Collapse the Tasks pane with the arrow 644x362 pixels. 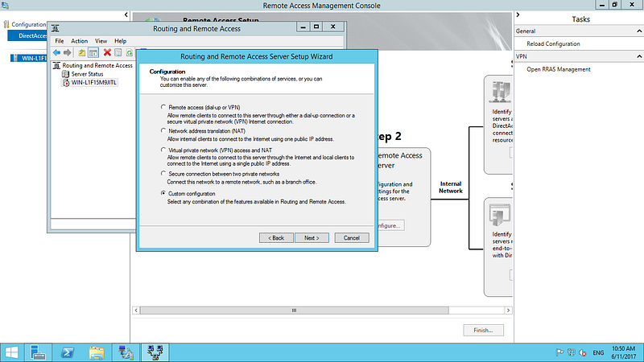518,14
